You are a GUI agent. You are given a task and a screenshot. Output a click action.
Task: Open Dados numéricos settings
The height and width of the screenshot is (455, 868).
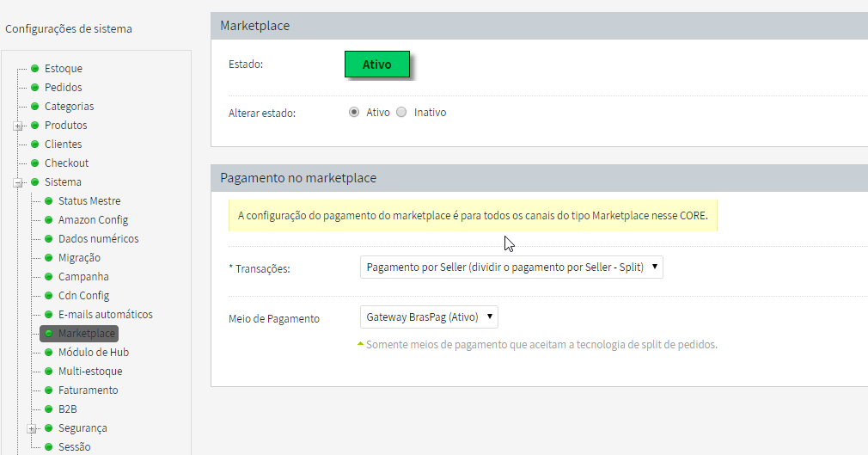99,239
